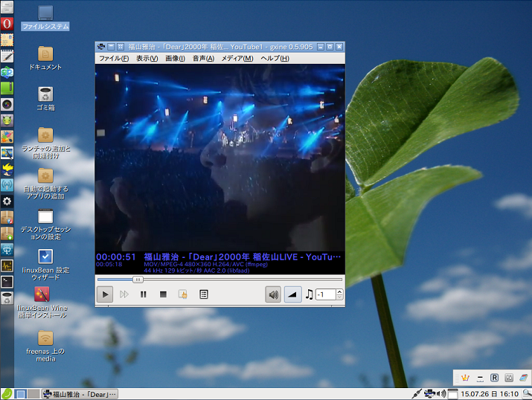Launch the notepad text editor in dock
The height and width of the screenshot is (400, 532).
tap(7, 56)
